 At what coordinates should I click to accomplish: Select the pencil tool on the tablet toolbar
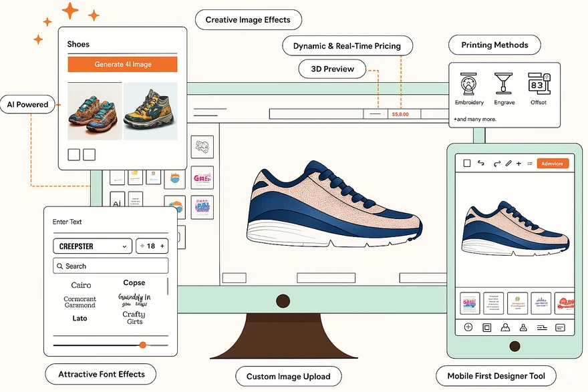509,163
